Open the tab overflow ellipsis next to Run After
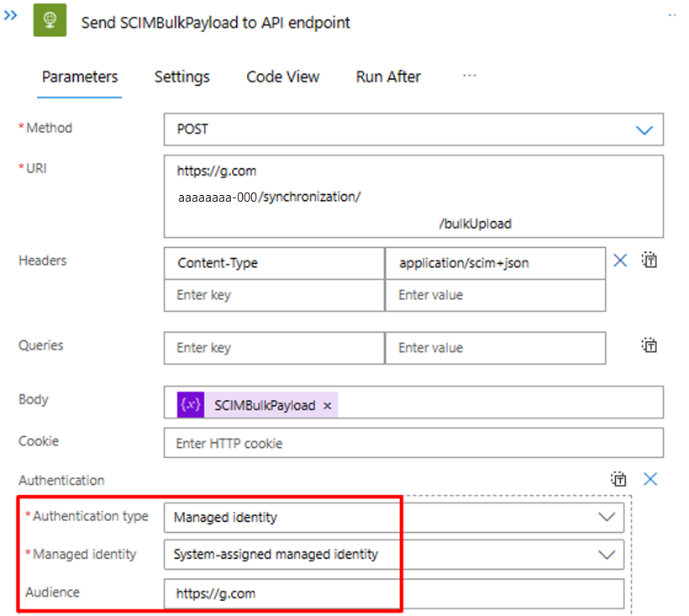 (x=469, y=76)
